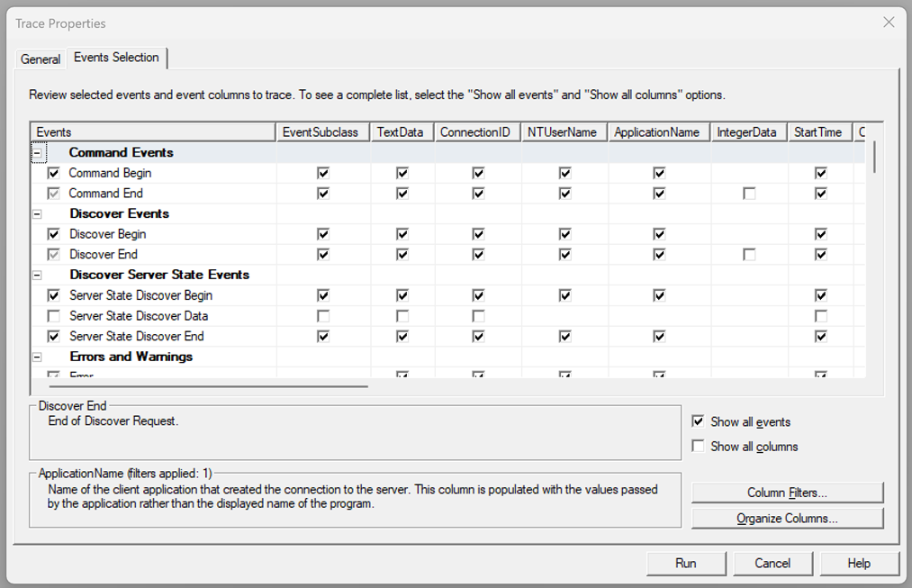Disable the Show all events option

[698, 421]
